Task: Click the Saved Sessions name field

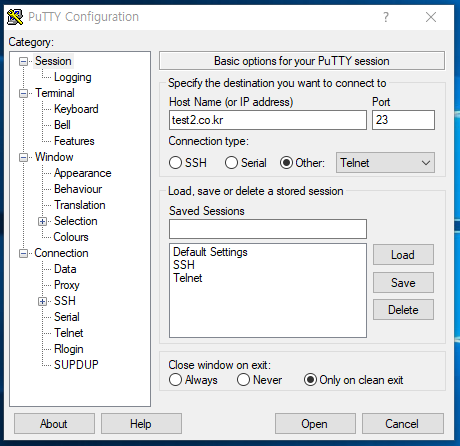Action: pos(268,229)
